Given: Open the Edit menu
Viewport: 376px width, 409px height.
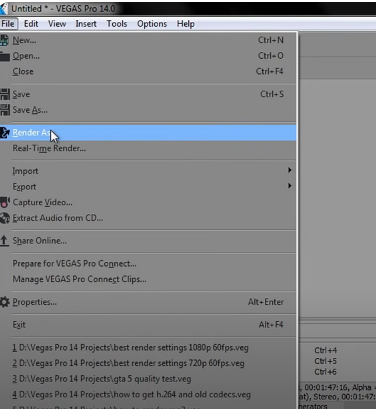Looking at the screenshot, I should [x=31, y=24].
